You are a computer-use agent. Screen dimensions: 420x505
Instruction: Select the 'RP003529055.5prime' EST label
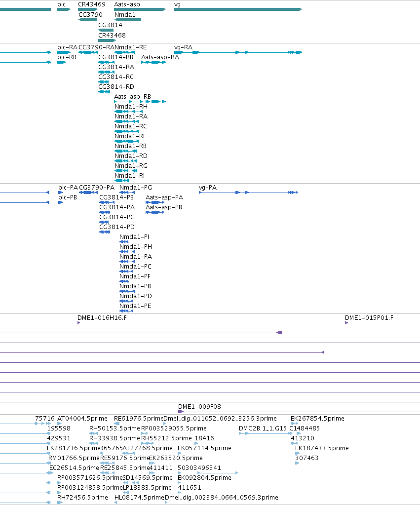tap(174, 428)
